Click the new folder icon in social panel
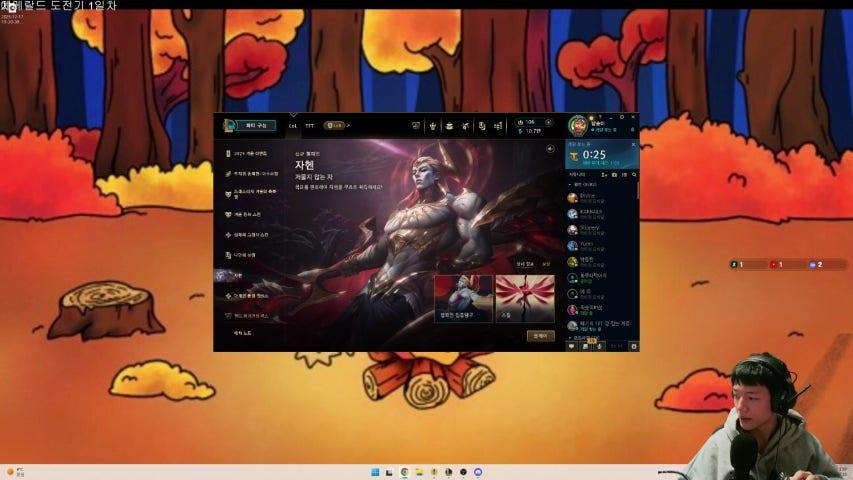The height and width of the screenshot is (480, 853). click(614, 175)
